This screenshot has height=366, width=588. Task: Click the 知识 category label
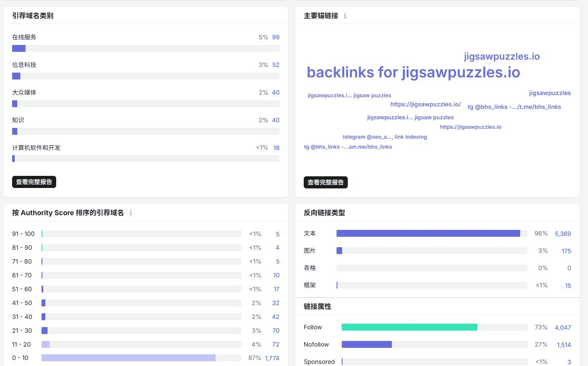click(x=18, y=120)
